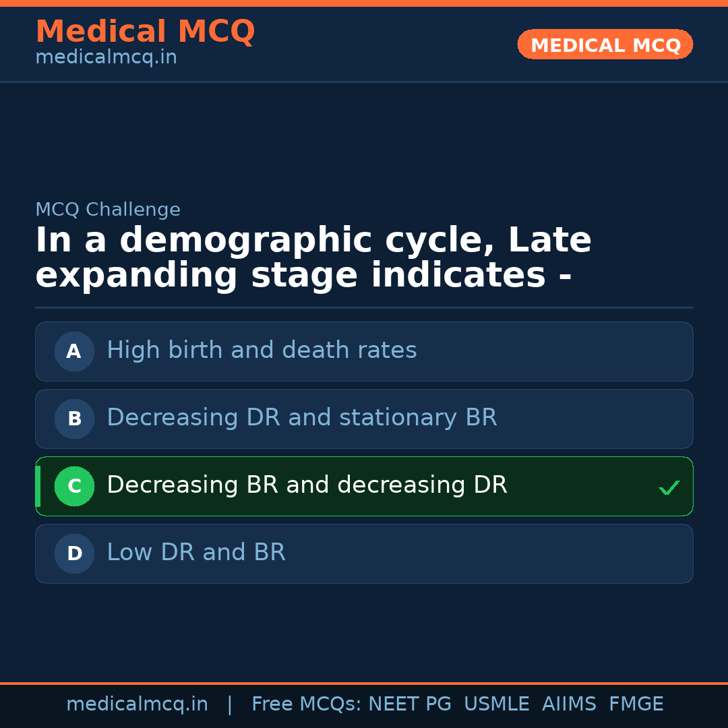Select the circular D option badge
Screen dimensions: 728x728
point(74,553)
